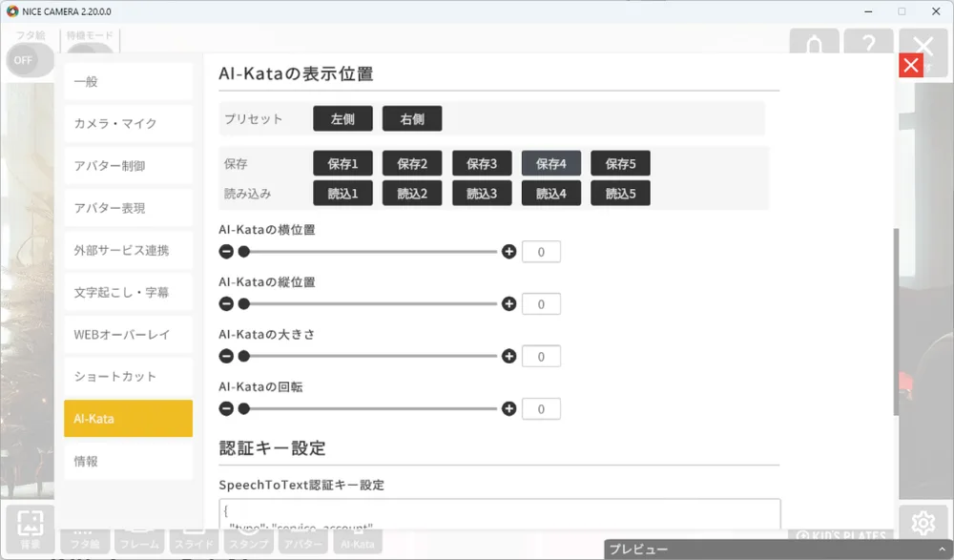Open the 文字起こし・字幕 settings category
Viewport: 954px width, 560px height.
pos(129,292)
